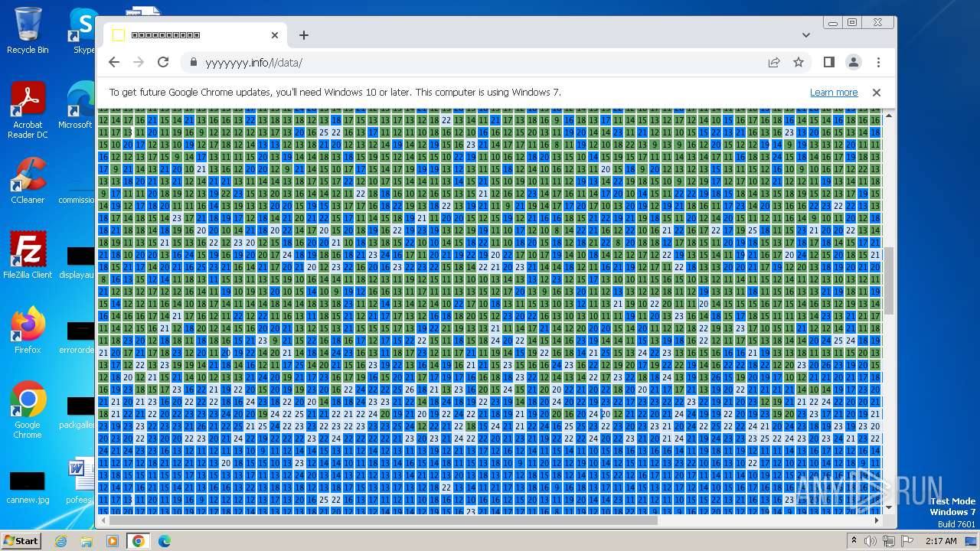Show hidden tray icons arrow
Screen dimensions: 980x551
click(854, 541)
